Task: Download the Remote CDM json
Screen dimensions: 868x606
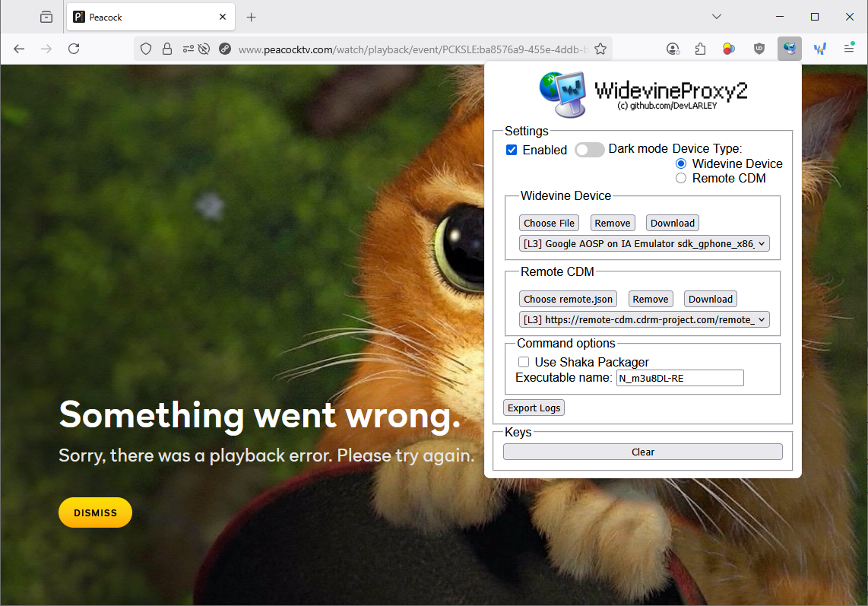Action: (x=710, y=299)
